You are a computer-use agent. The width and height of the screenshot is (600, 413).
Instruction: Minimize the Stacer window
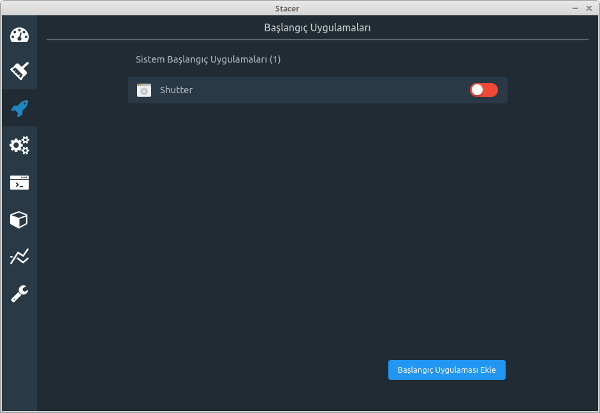click(x=575, y=8)
